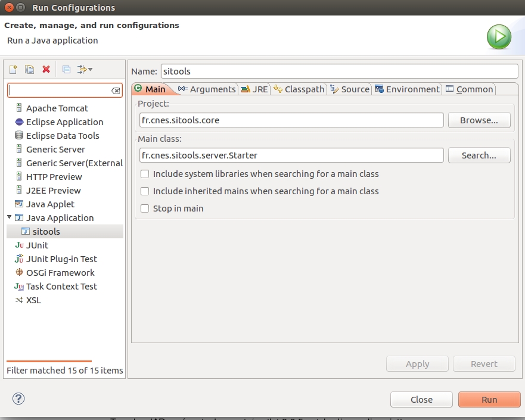Click Browse to choose a project
This screenshot has width=525, height=420.
479,120
